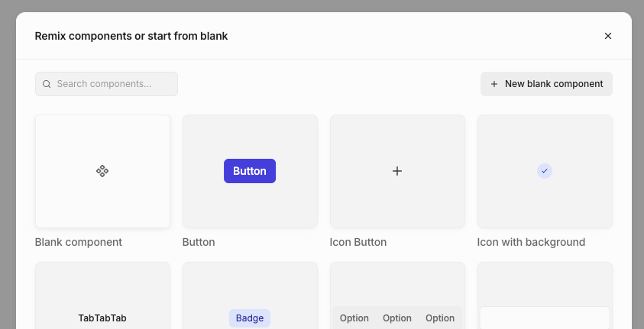The width and height of the screenshot is (644, 329).
Task: Click the dialog title 'Remix components or start from blank'
Action: tap(131, 36)
